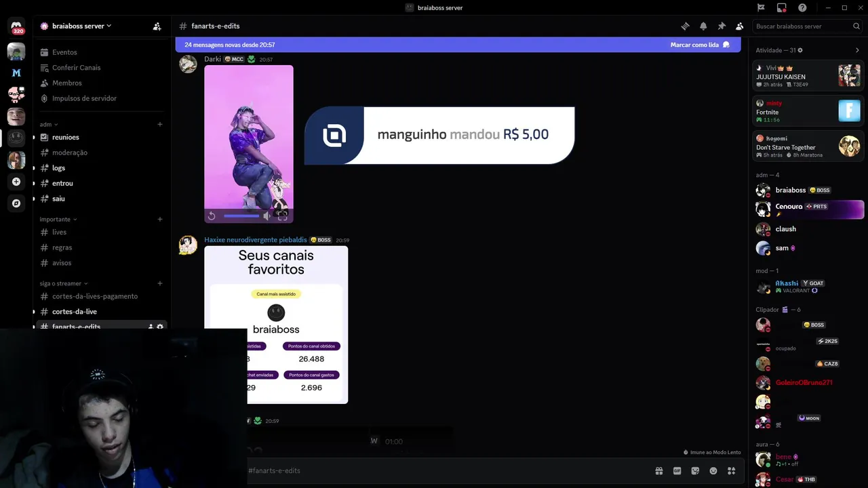The height and width of the screenshot is (488, 868).
Task: Open Vivi's JUJUTSU KAISEN activity card
Action: pyautogui.click(x=808, y=75)
